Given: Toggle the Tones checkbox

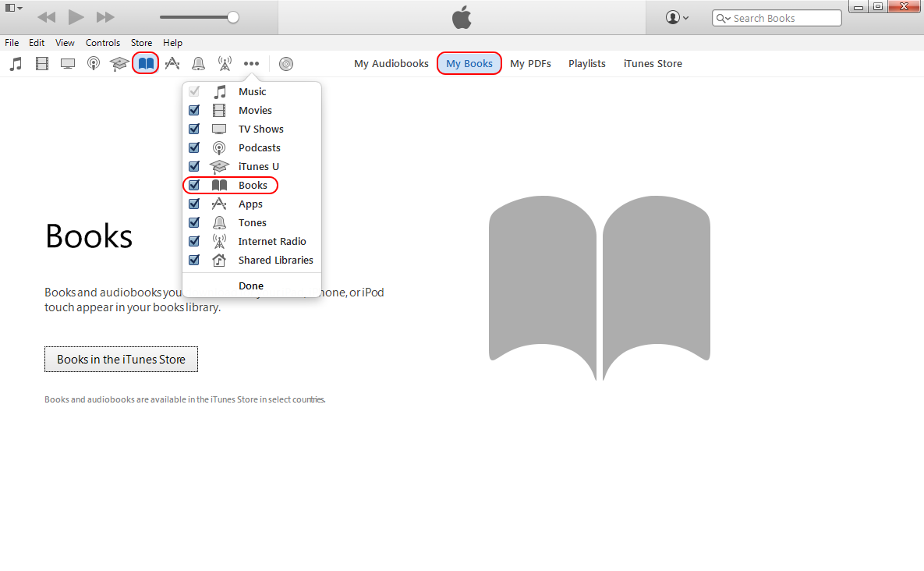Looking at the screenshot, I should [194, 222].
